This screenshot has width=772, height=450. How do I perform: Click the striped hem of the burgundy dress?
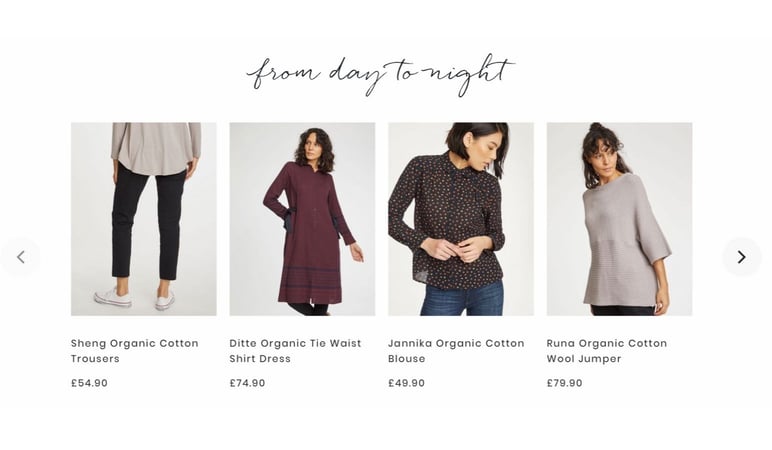tap(309, 285)
